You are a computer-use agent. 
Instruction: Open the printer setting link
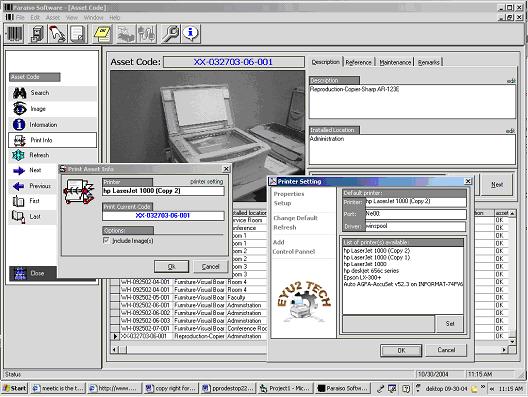pyautogui.click(x=206, y=182)
